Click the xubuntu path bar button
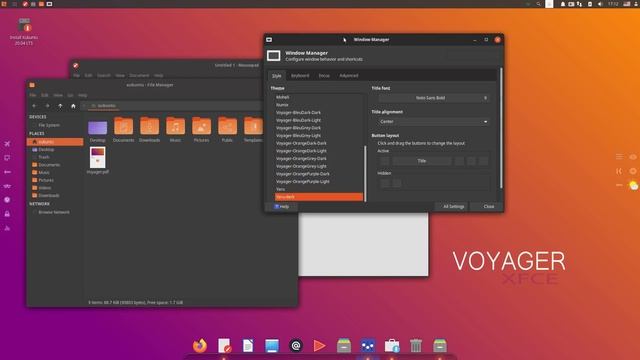Image resolution: width=640 pixels, height=360 pixels. point(103,106)
